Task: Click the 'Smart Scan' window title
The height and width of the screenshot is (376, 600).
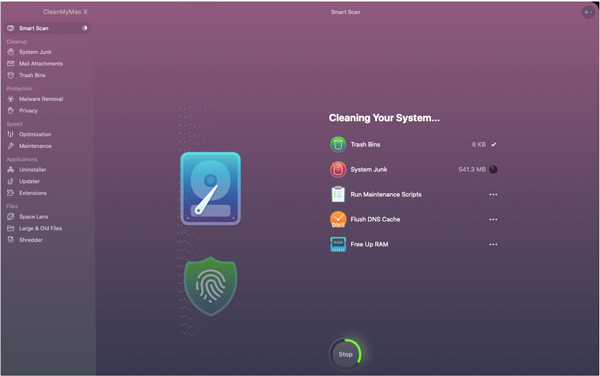Action: click(x=345, y=12)
